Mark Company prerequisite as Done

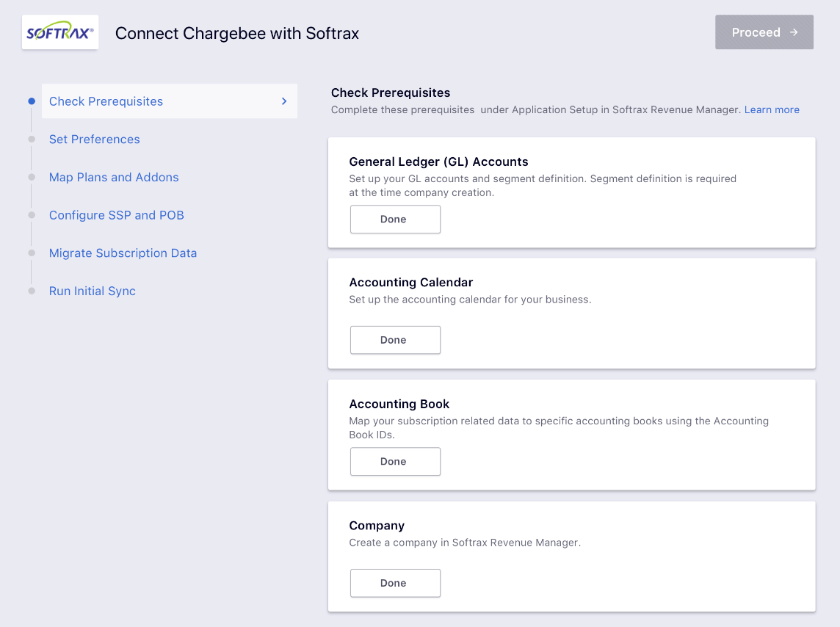395,583
